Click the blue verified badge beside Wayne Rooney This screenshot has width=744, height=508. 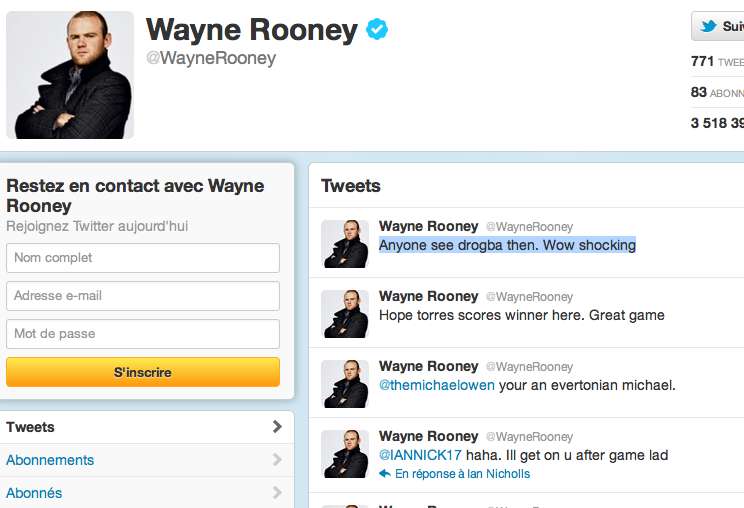(377, 29)
